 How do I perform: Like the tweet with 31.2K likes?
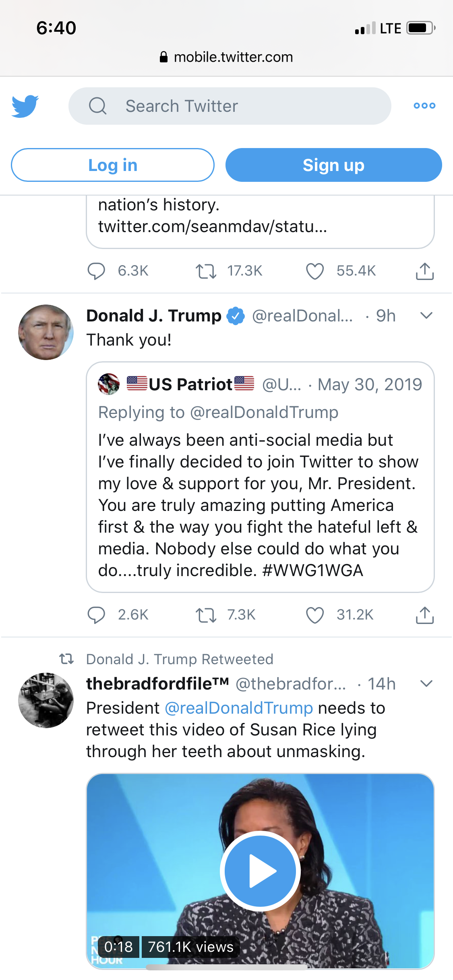(x=315, y=615)
